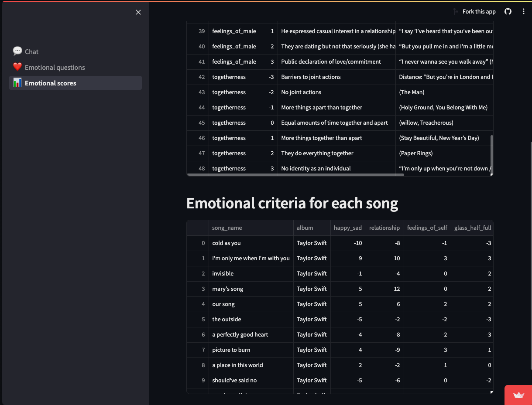Image resolution: width=532 pixels, height=405 pixels.
Task: Click the feelings_of_self column header
Action: (427, 228)
